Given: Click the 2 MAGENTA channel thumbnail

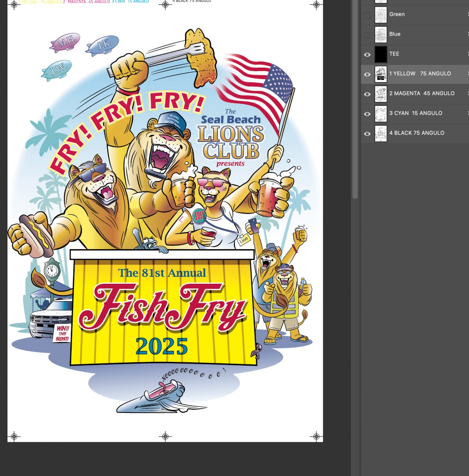Looking at the screenshot, I should (380, 94).
